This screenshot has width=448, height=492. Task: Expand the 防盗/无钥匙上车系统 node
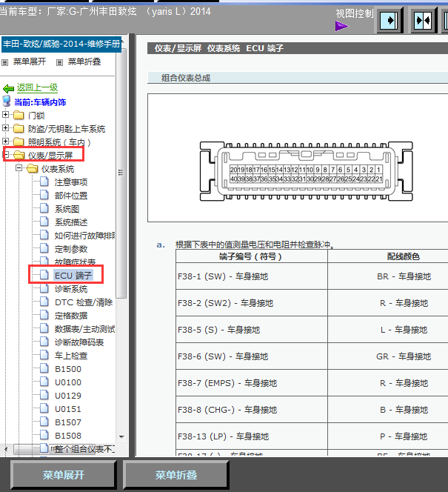click(5, 127)
